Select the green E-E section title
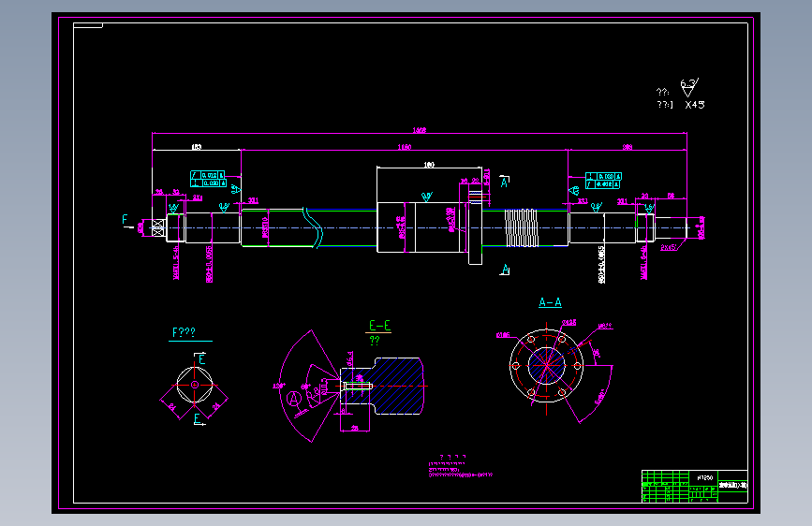Viewport: 812px width, 526px height. click(x=379, y=326)
